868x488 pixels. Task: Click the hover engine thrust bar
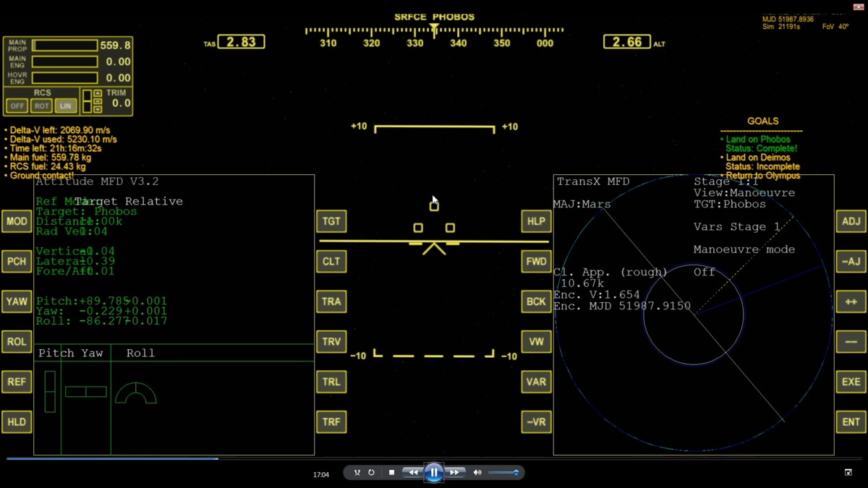[x=64, y=77]
